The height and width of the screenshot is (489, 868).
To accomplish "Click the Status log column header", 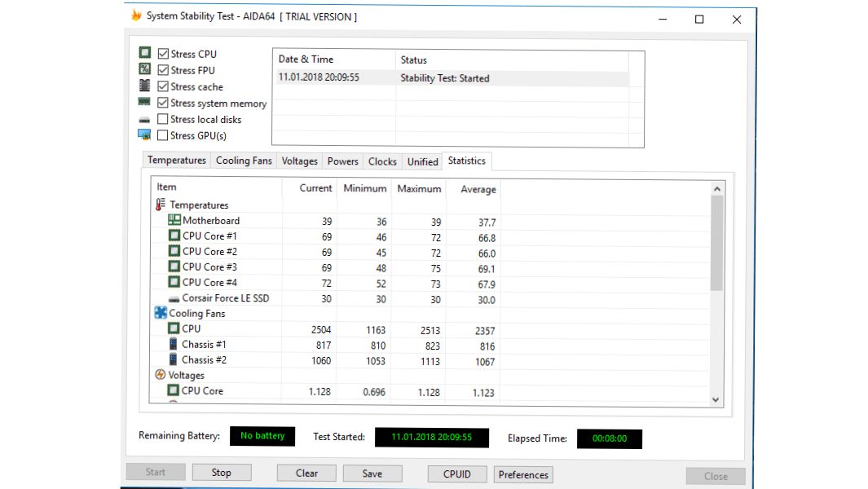I will click(512, 59).
